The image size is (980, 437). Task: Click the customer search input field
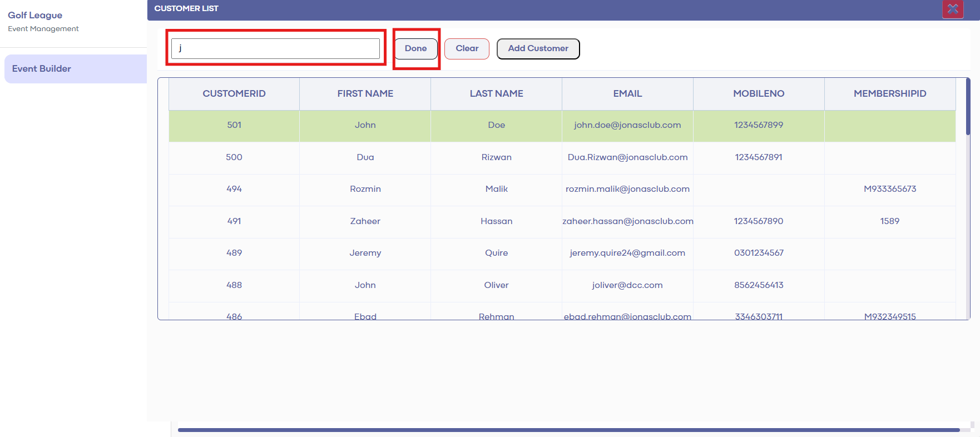point(275,48)
